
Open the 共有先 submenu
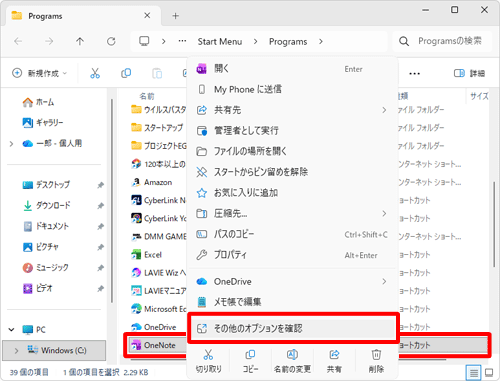pyautogui.click(x=293, y=110)
